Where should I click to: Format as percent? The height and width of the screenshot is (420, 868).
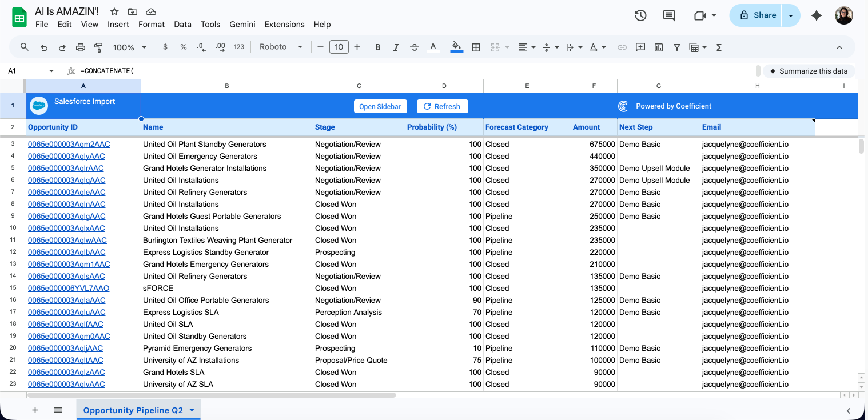[x=184, y=47]
